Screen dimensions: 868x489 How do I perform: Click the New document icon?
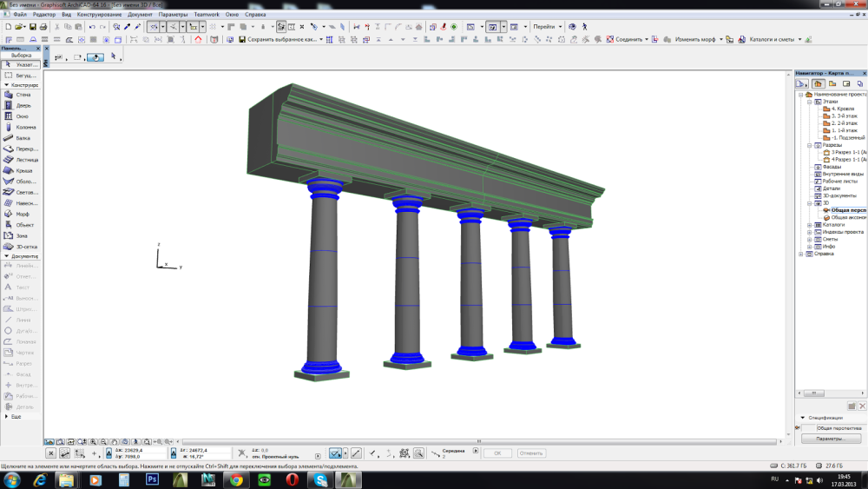(9, 27)
